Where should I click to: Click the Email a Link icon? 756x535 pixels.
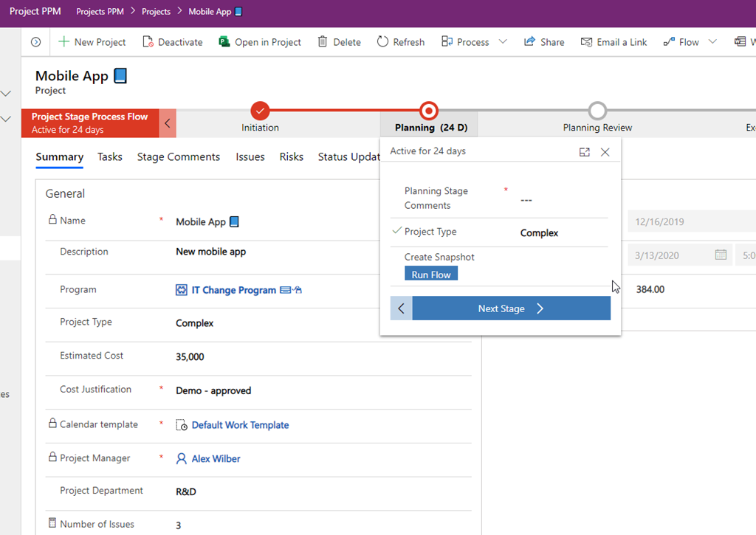coord(586,42)
